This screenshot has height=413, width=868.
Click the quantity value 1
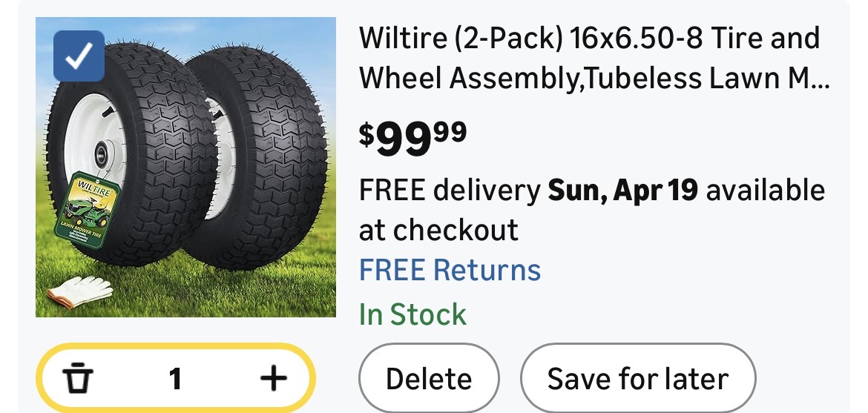click(x=175, y=380)
